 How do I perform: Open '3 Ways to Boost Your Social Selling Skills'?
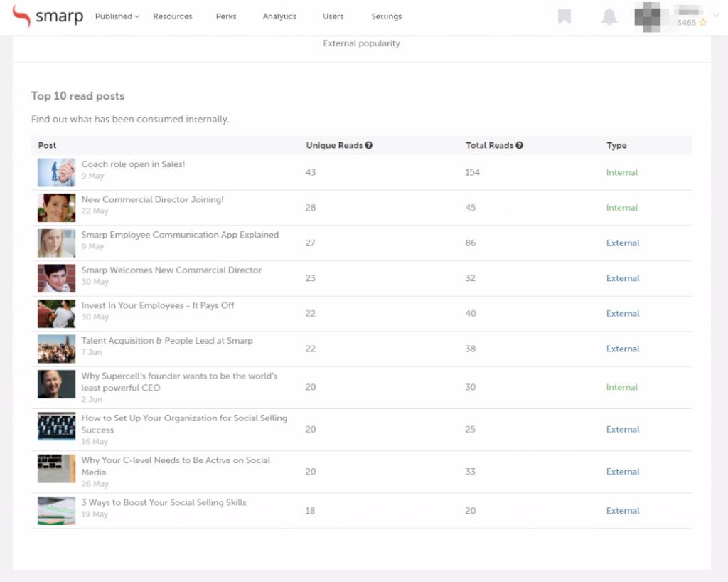pyautogui.click(x=164, y=502)
